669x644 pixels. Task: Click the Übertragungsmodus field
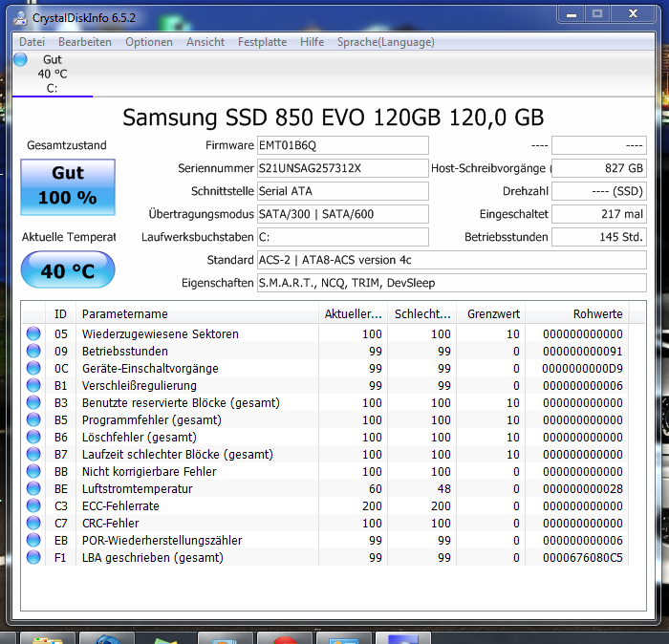point(342,214)
